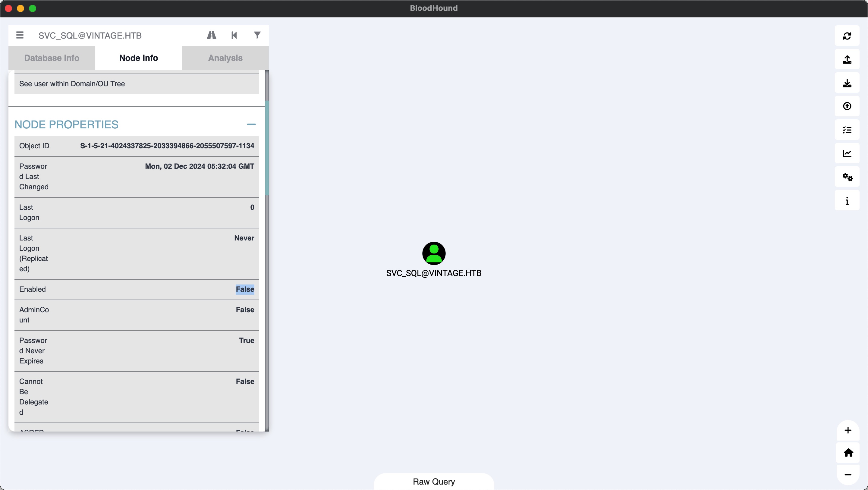Switch to the Database Info tab
The image size is (868, 490).
[x=52, y=58]
